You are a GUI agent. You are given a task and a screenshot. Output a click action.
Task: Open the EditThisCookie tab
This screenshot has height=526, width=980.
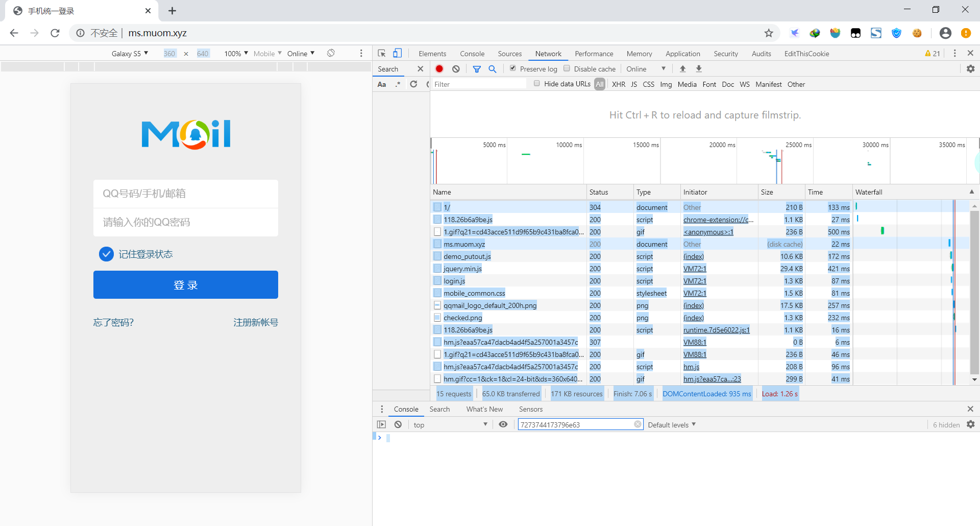tap(806, 54)
